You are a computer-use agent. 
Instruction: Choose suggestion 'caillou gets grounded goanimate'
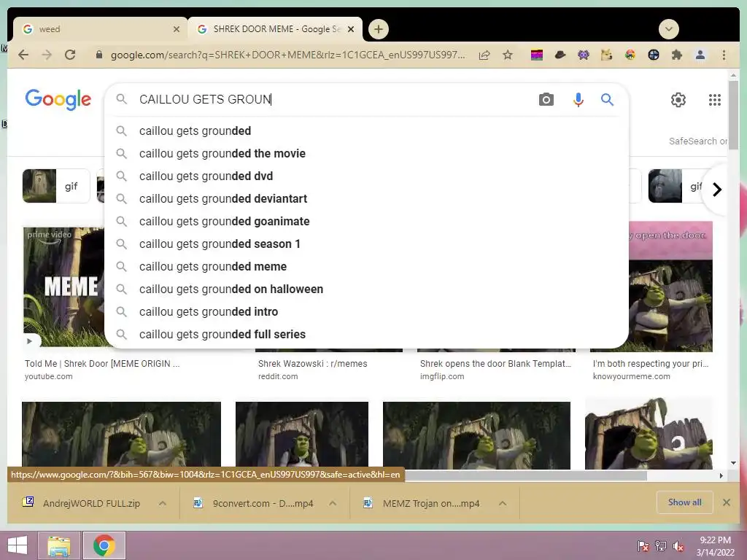pyautogui.click(x=366, y=222)
